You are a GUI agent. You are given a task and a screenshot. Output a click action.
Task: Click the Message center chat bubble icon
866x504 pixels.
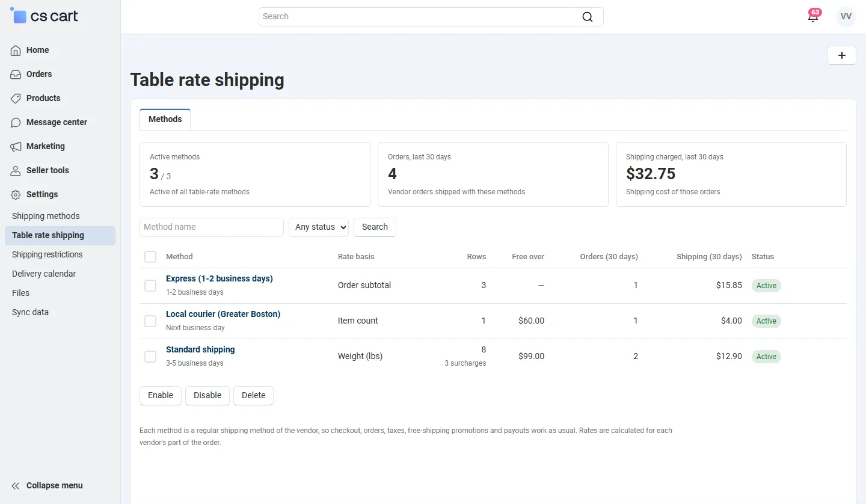pos(16,123)
